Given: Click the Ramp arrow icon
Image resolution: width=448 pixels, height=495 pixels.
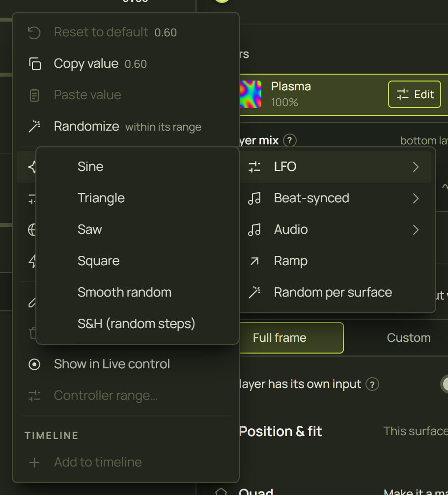Looking at the screenshot, I should point(254,261).
